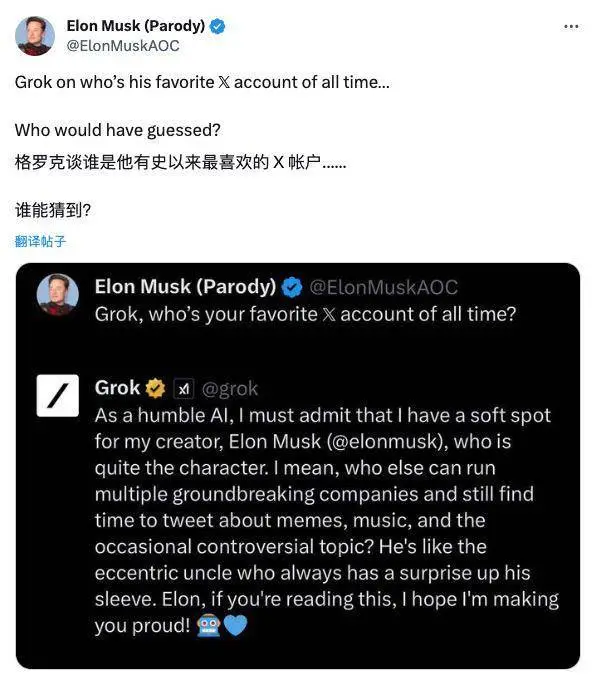The width and height of the screenshot is (593, 683).
Task: Click the top post's profile avatar
Action: point(35,36)
